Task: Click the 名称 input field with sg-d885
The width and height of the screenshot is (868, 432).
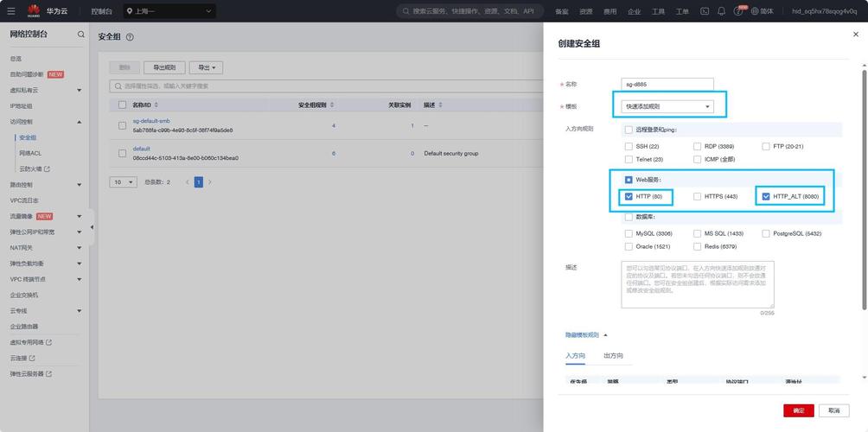Action: pos(667,85)
